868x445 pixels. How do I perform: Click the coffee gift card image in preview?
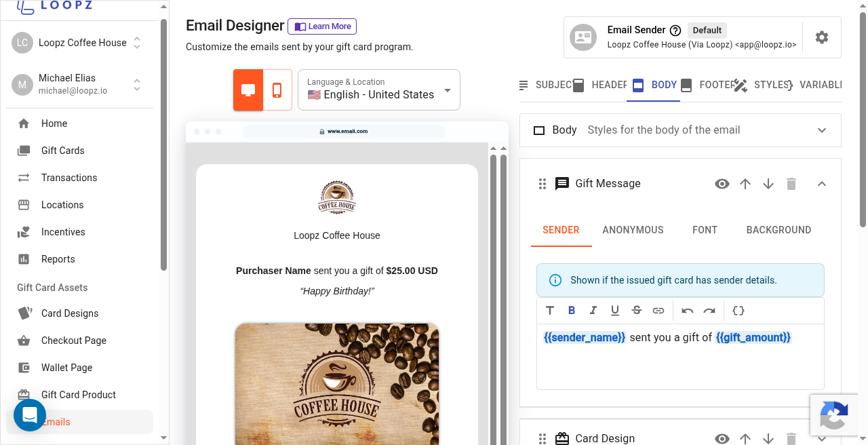click(x=337, y=384)
